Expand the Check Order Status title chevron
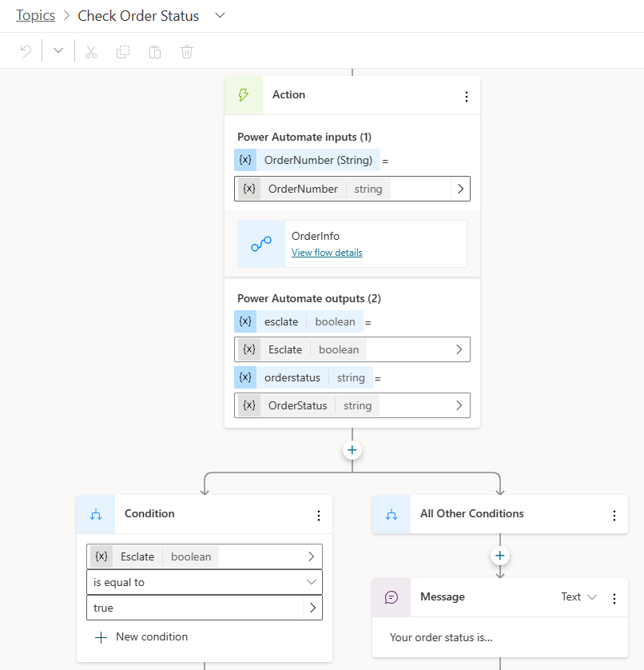The height and width of the screenshot is (670, 644). pos(220,15)
